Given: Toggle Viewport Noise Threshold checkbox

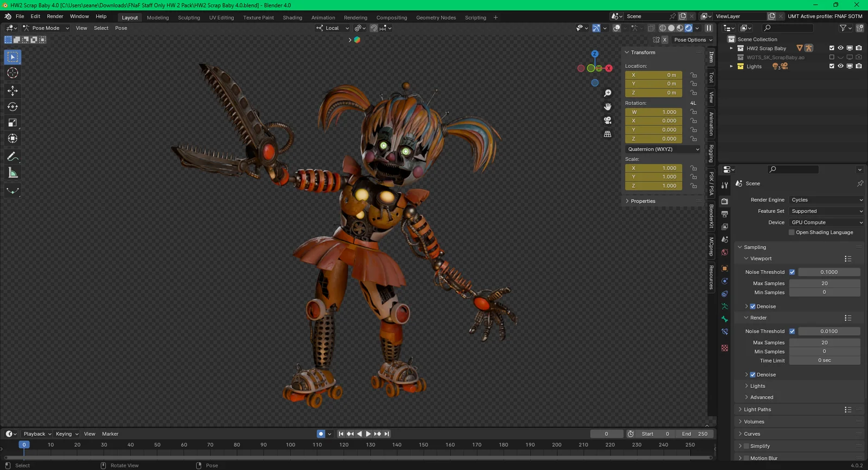Looking at the screenshot, I should [792, 272].
